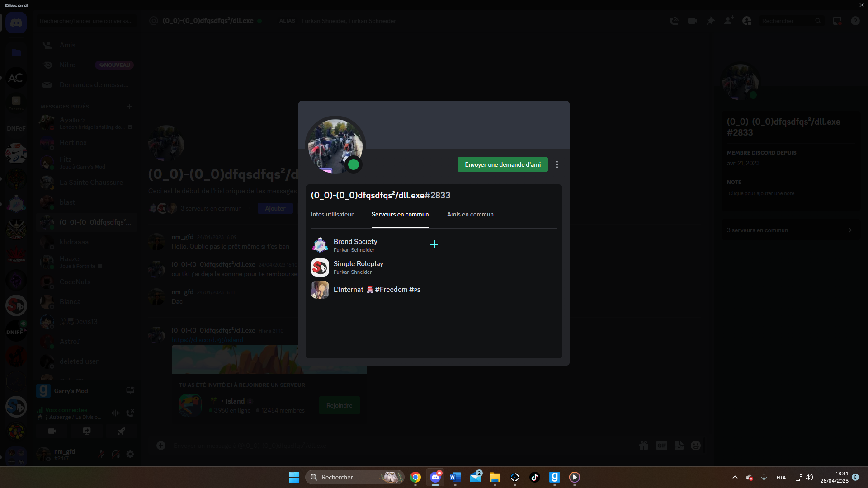Click the Simple Roleplay server icon
This screenshot has height=488, width=868.
[x=320, y=267]
